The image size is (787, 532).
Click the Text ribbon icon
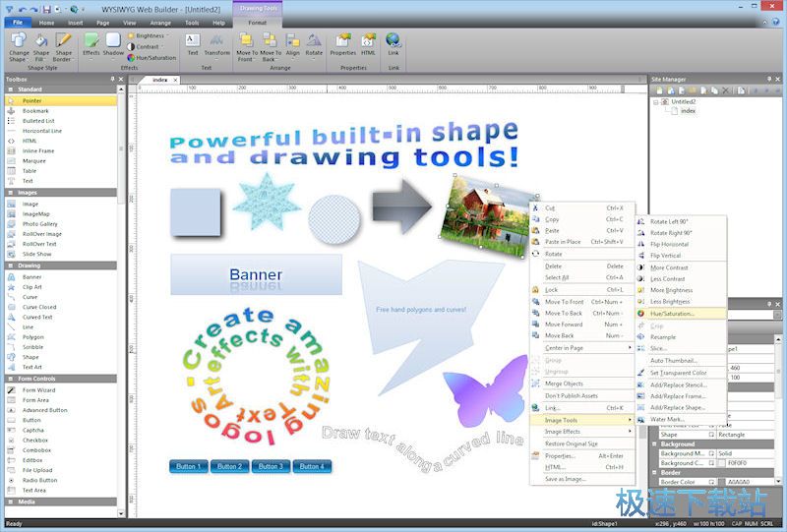[193, 45]
